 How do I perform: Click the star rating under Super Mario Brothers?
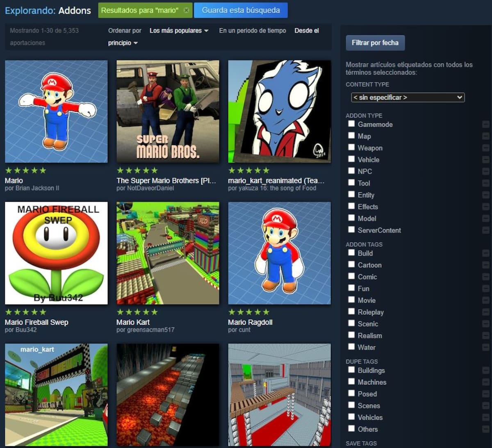click(137, 171)
